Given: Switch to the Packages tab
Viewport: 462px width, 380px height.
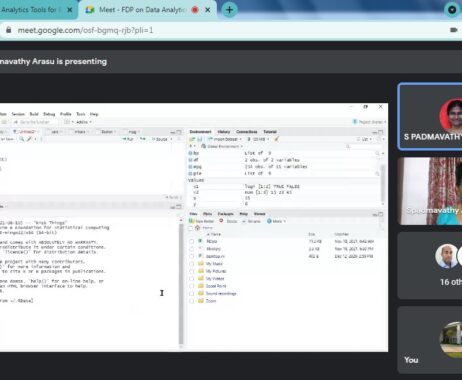Looking at the screenshot, I should [x=225, y=214].
